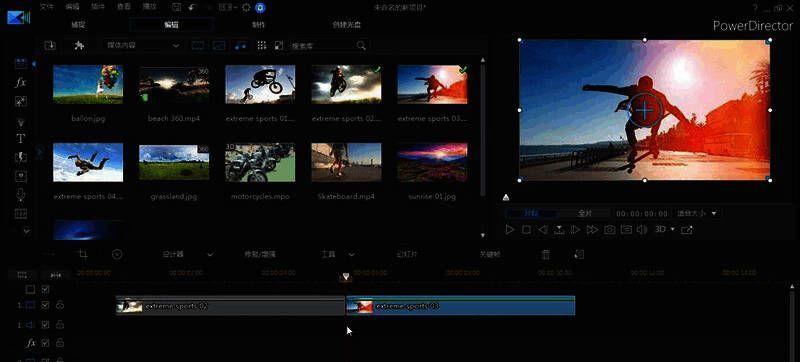Open the settings gear icon

pyautogui.click(x=246, y=7)
